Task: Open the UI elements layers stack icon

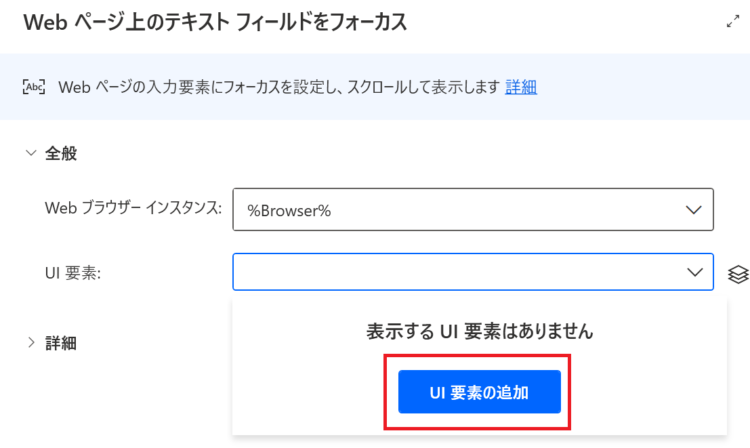Action: 738,274
